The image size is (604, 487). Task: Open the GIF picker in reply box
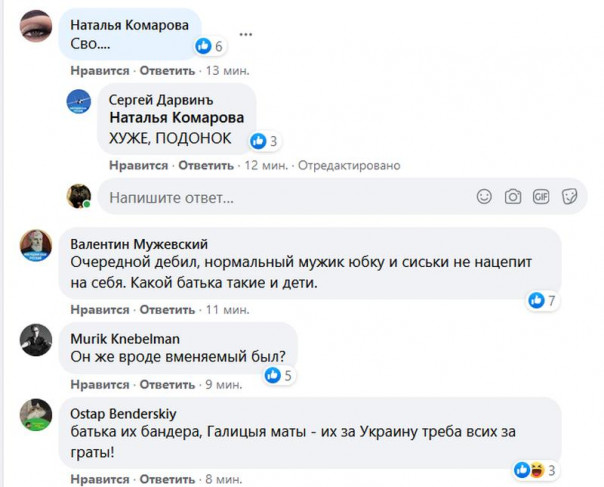tap(541, 196)
